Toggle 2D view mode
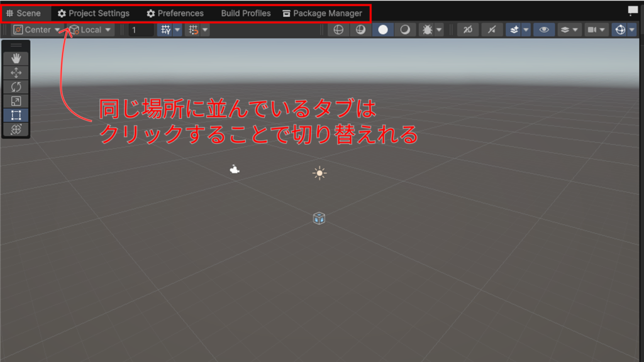644x362 pixels. (467, 30)
